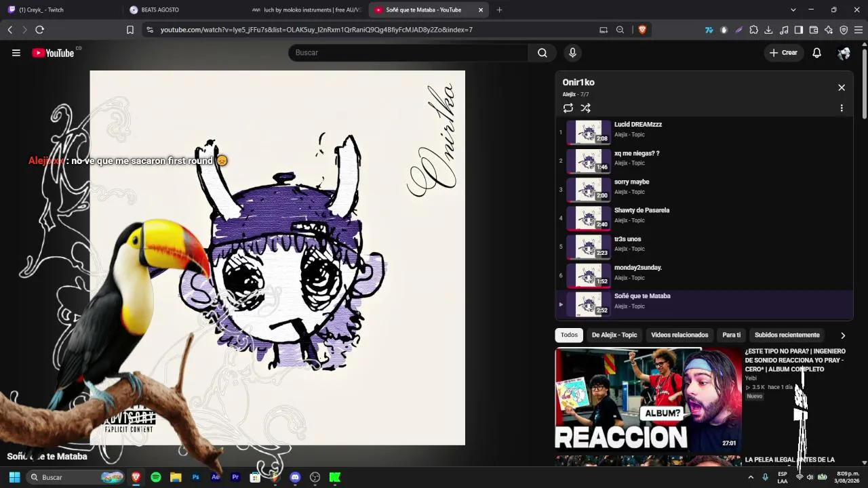Open the Brave Wallet icon
868x488 pixels.
[x=814, y=30]
